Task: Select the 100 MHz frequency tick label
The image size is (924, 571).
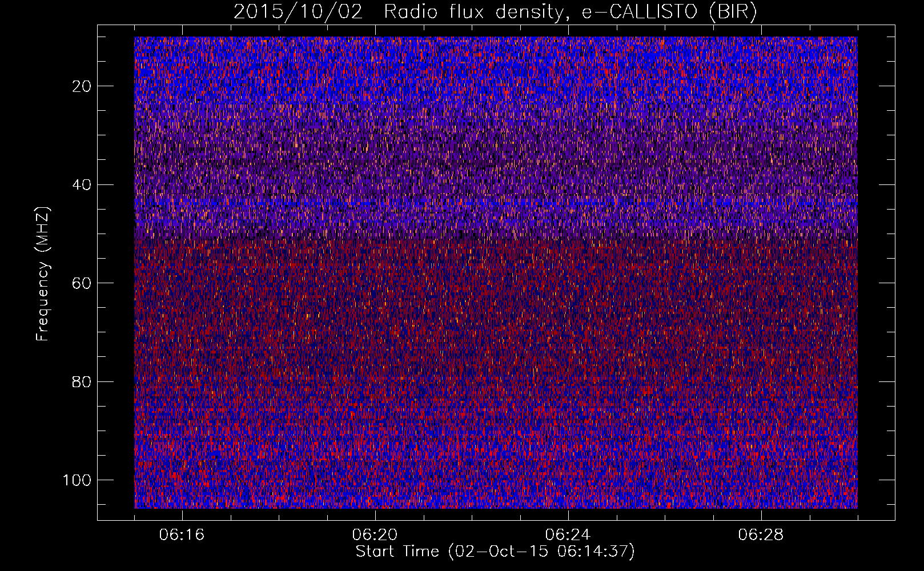Action: coord(77,480)
